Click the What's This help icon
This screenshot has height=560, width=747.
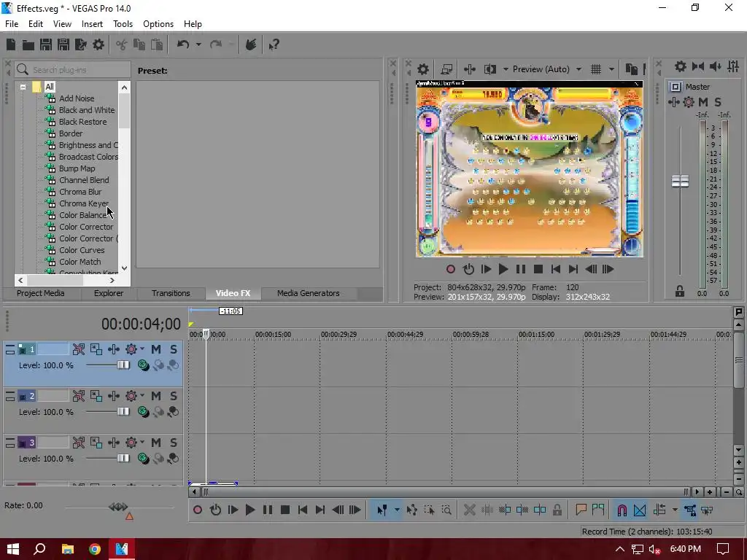(274, 44)
